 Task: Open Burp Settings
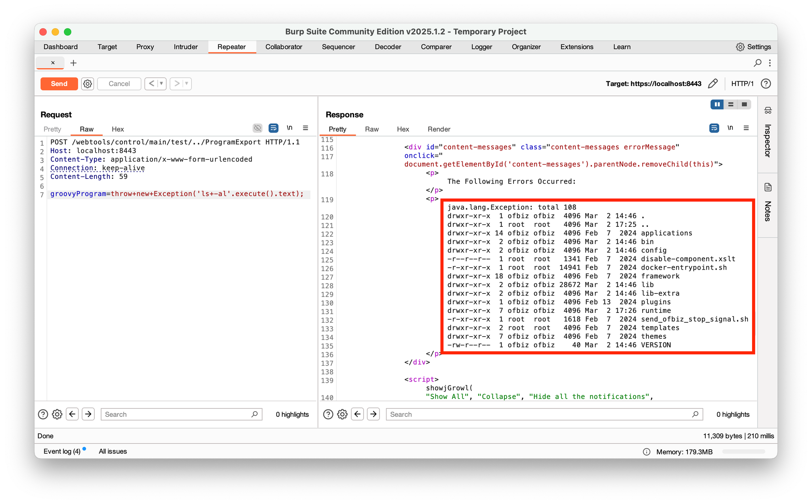(x=753, y=47)
